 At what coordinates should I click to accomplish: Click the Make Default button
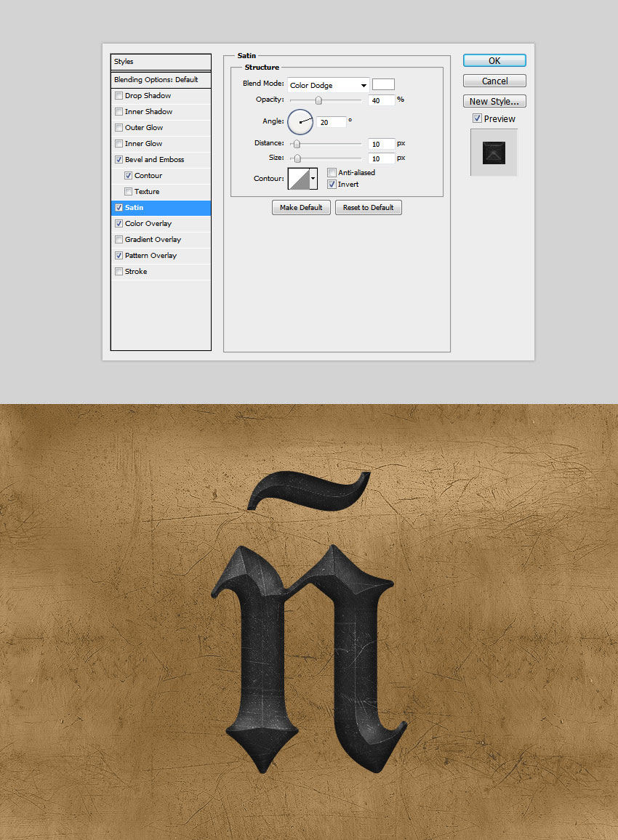(x=301, y=207)
